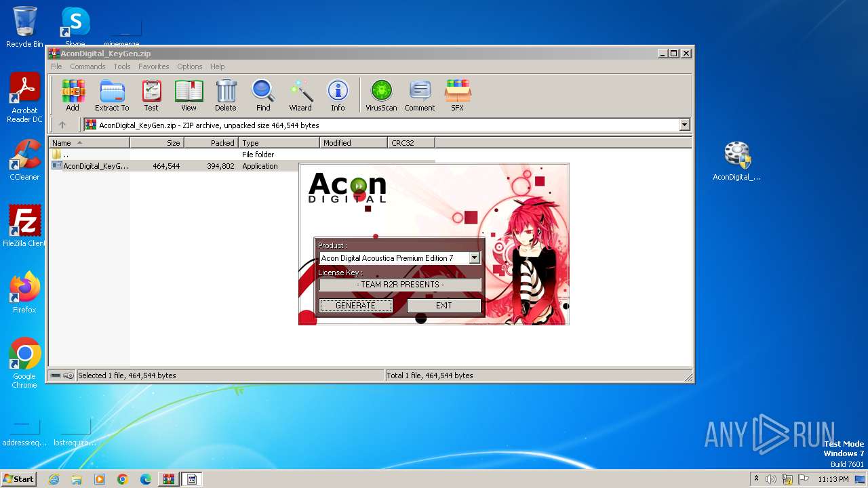Select the AconDigital desktop application icon

coord(737,161)
